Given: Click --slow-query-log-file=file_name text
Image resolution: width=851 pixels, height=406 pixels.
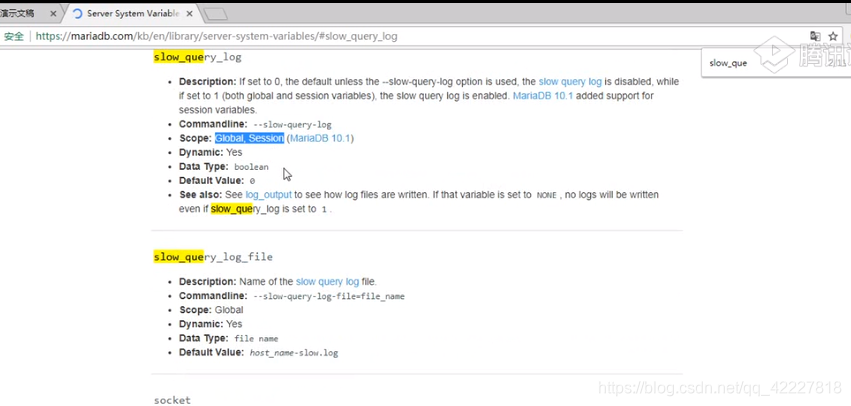Looking at the screenshot, I should [x=329, y=296].
